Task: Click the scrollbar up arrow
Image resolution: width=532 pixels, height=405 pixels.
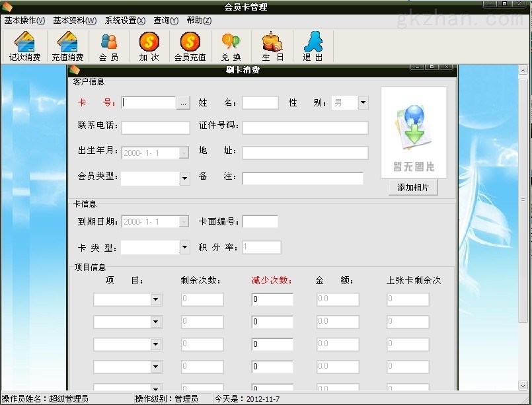Action: [523, 70]
